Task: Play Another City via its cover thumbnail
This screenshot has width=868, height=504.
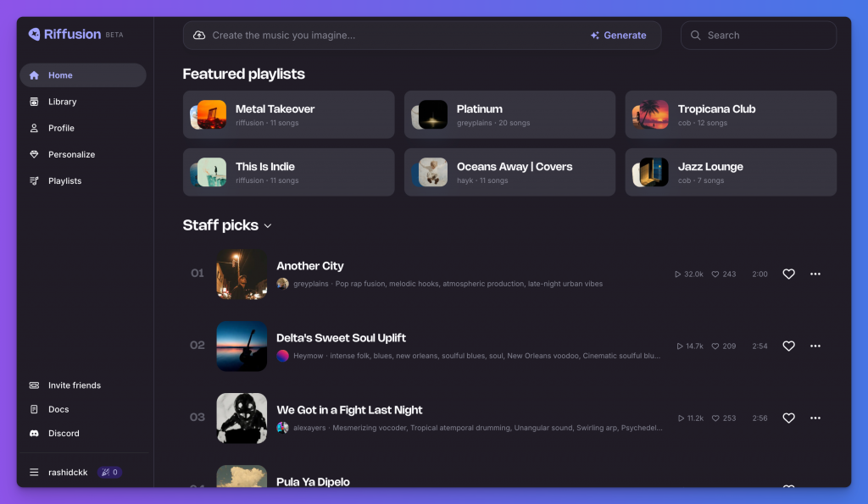Action: pyautogui.click(x=242, y=274)
